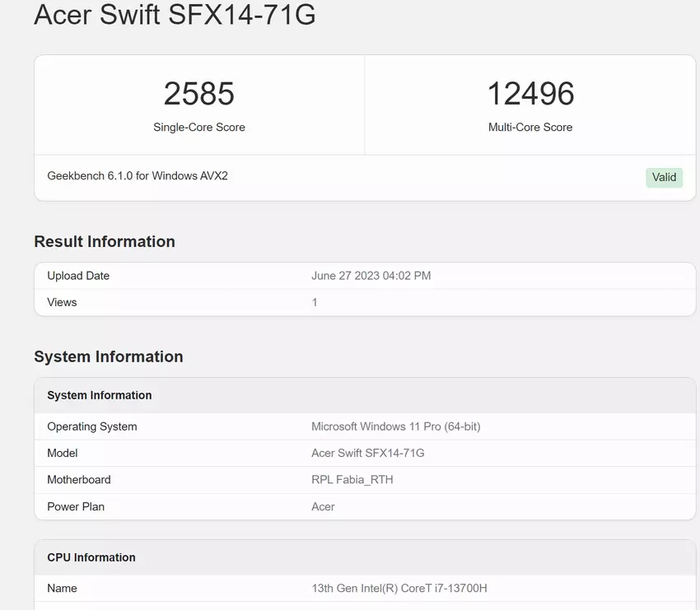Click the RPL Fabia_RTH motherboard value
This screenshot has height=610, width=700.
pyautogui.click(x=352, y=479)
